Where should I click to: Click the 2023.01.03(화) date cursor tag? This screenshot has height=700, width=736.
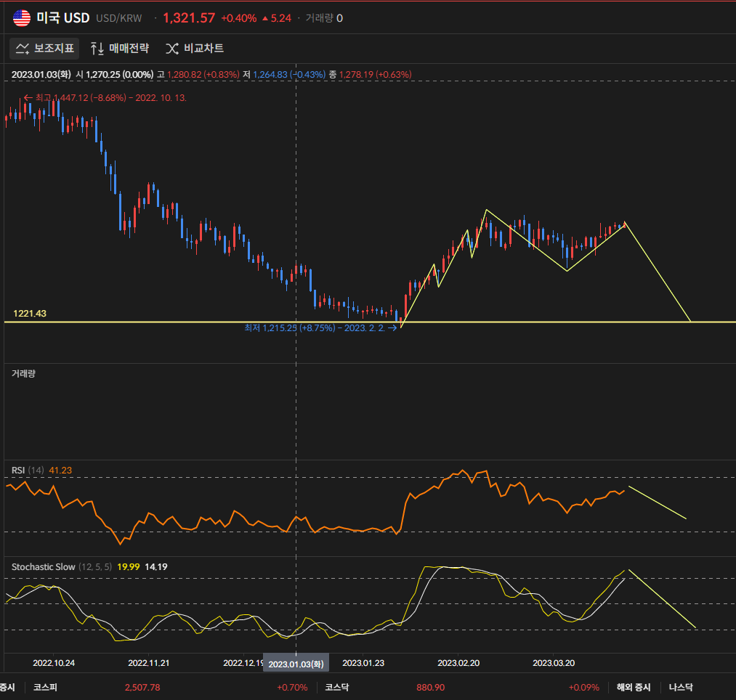pyautogui.click(x=296, y=664)
